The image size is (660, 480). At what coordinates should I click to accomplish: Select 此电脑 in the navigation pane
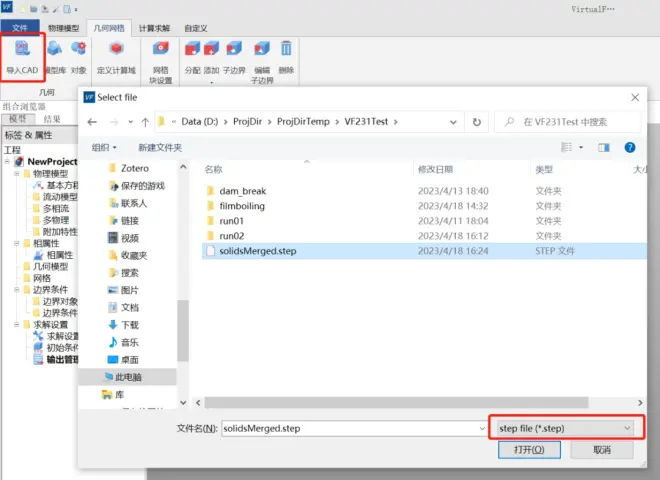(130, 377)
